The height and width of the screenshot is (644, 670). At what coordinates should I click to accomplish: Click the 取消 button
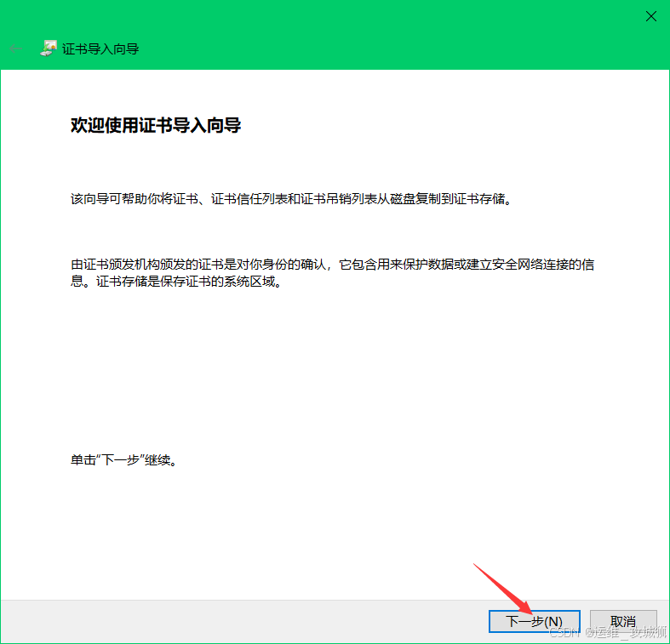tap(623, 621)
